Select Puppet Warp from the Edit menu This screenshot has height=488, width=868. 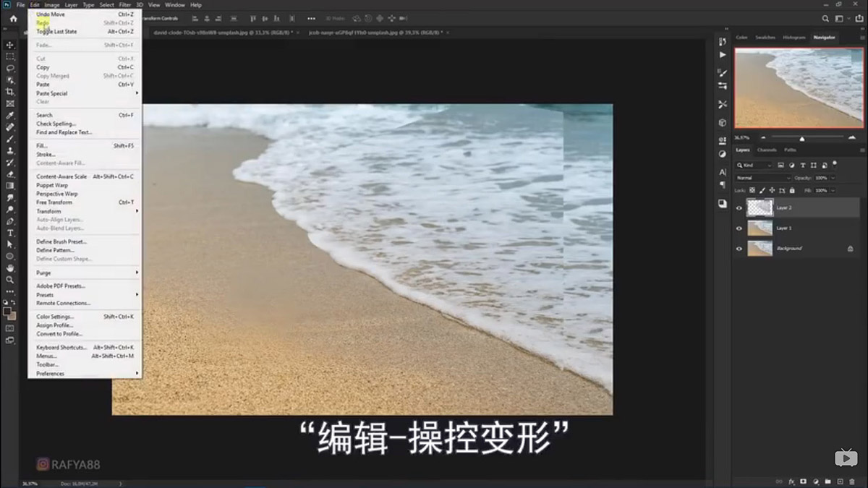point(54,184)
